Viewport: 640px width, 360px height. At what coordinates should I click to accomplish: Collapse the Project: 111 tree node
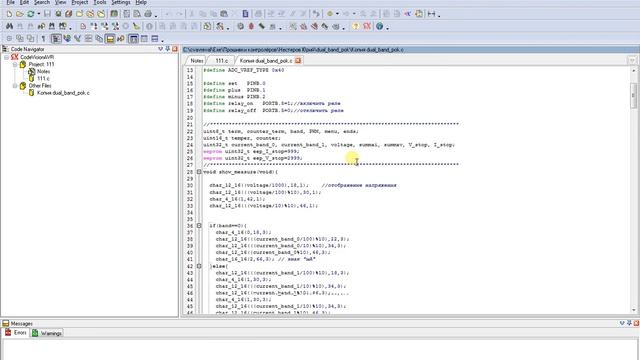[15, 64]
